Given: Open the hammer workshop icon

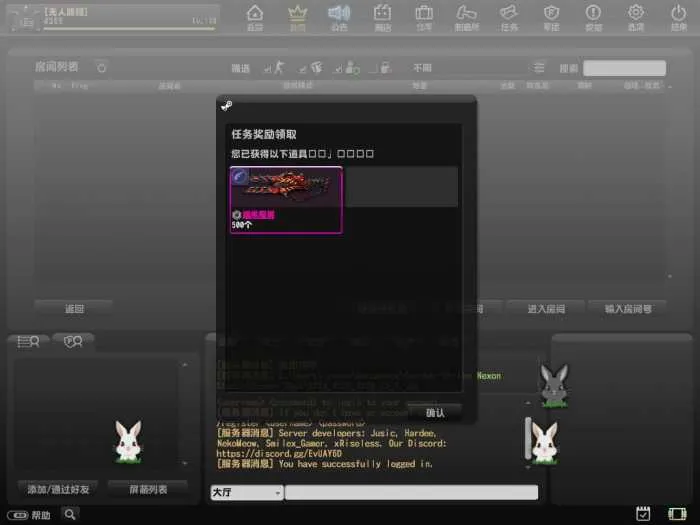Looking at the screenshot, I should (467, 17).
